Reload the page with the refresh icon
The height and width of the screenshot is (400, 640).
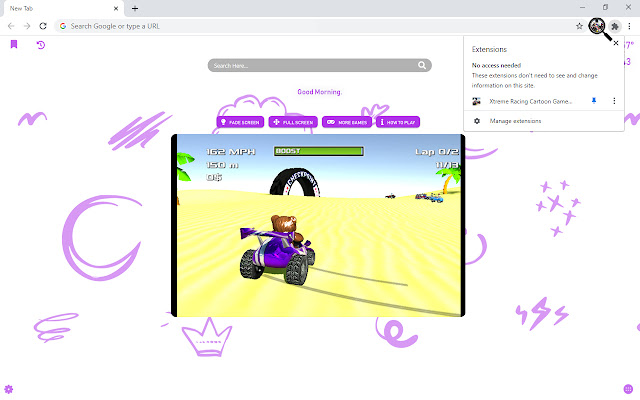pos(43,26)
